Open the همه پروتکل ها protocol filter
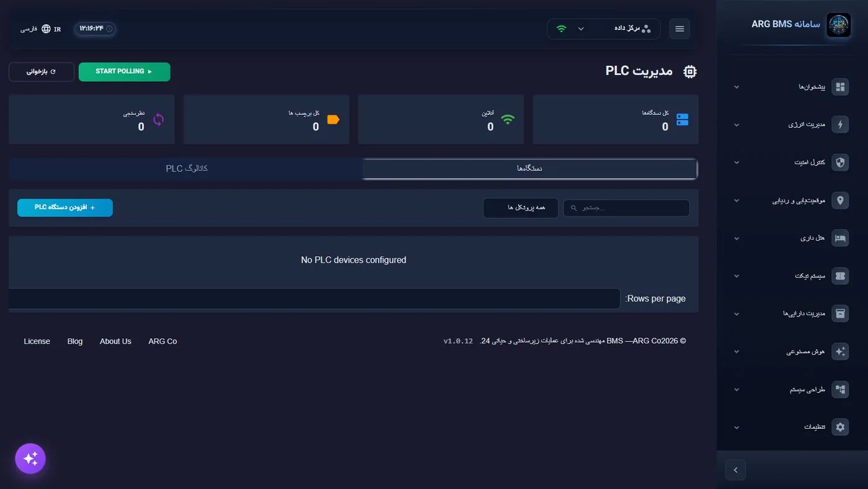Viewport: 868px width, 489px height. [x=521, y=208]
